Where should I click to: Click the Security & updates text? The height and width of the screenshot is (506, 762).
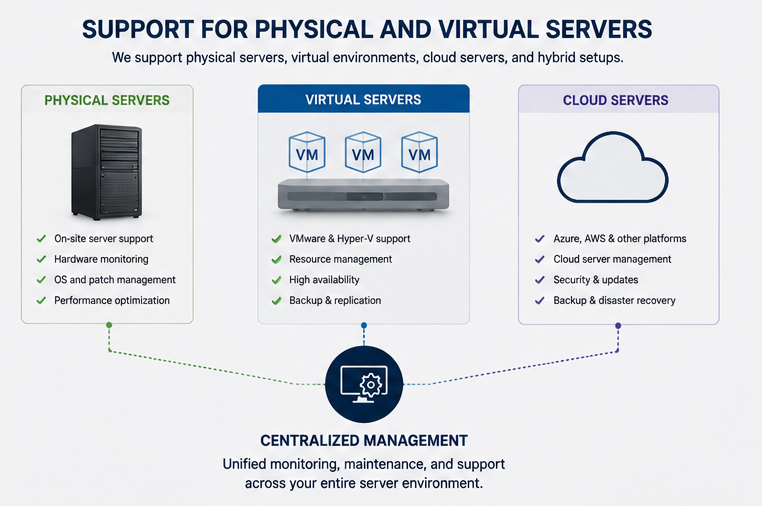(x=595, y=280)
